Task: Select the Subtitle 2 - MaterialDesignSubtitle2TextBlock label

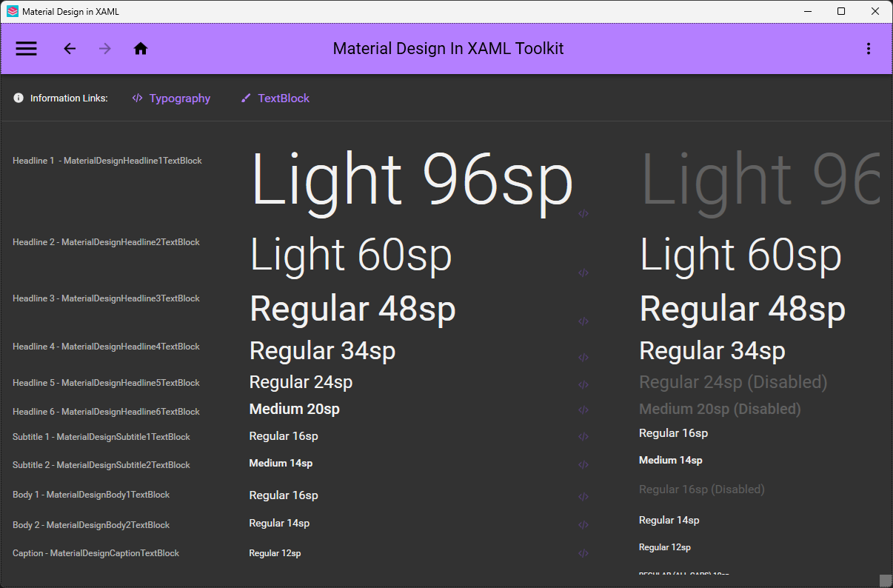Action: pos(101,465)
